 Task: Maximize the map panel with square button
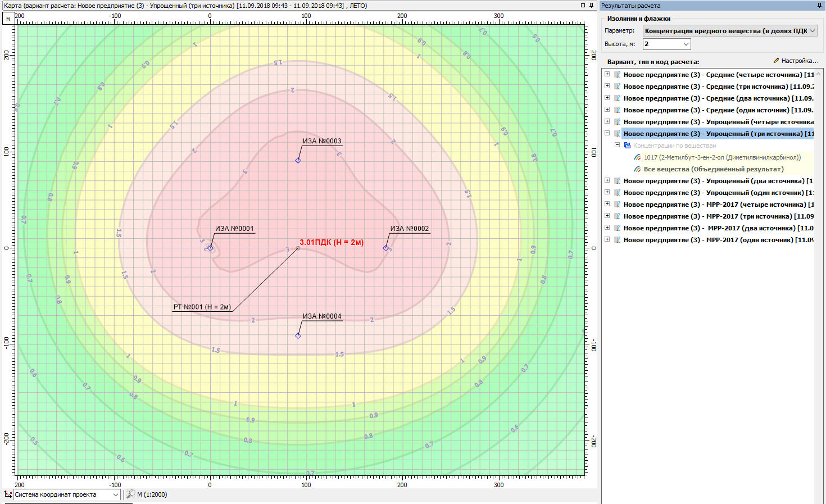[583, 5]
